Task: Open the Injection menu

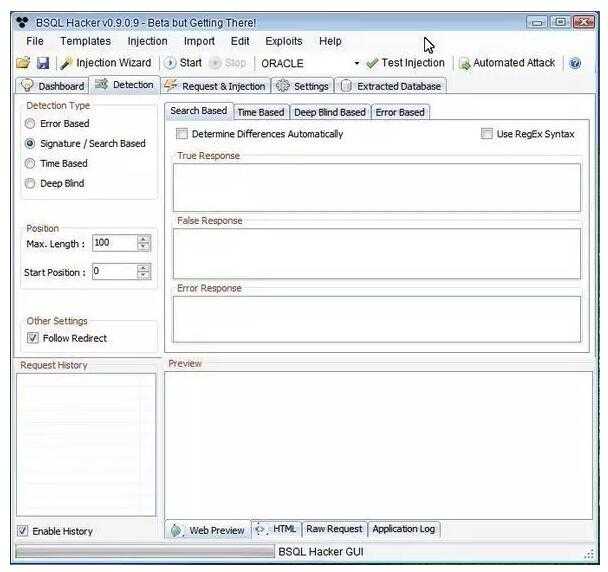Action: pos(147,41)
